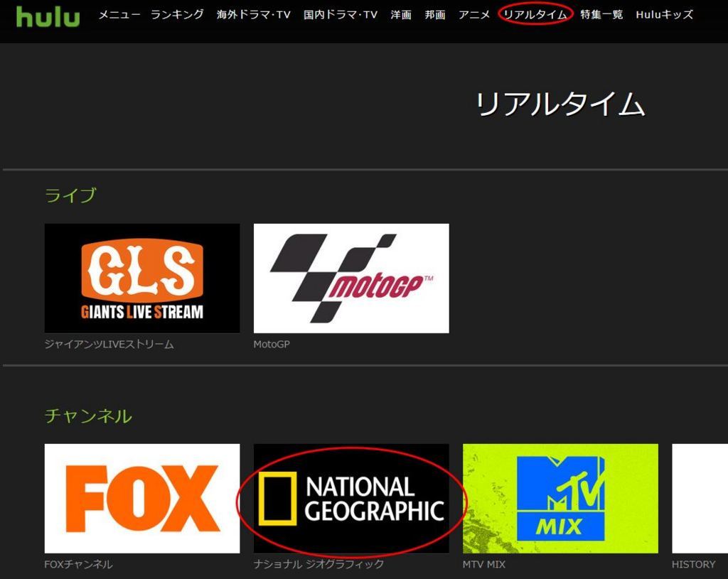Click the チャンネル section heading
This screenshot has height=579, width=728.
point(88,416)
